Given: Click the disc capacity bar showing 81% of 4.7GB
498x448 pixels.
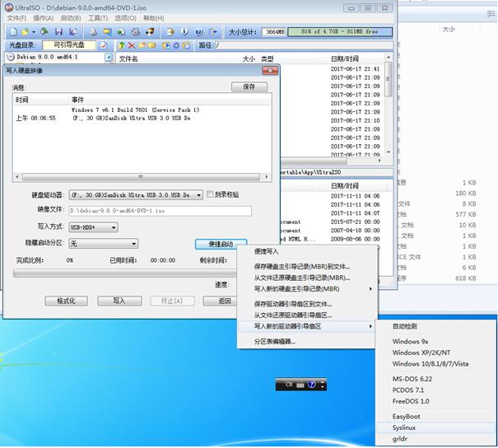Looking at the screenshot, I should point(340,31).
